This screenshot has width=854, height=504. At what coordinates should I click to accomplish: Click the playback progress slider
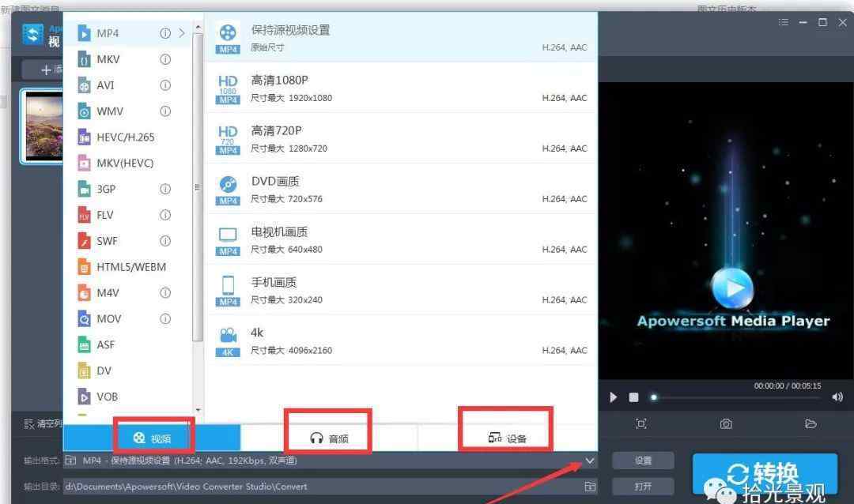(x=736, y=397)
